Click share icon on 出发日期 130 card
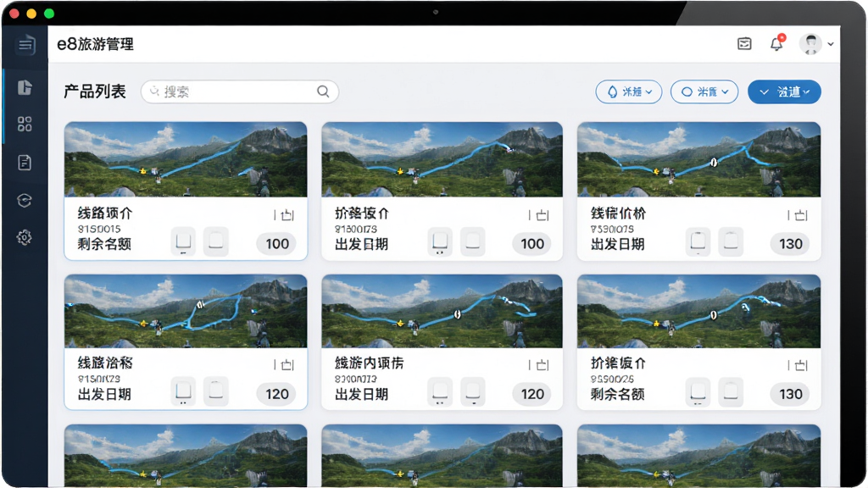This screenshot has width=868, height=488. [800, 215]
